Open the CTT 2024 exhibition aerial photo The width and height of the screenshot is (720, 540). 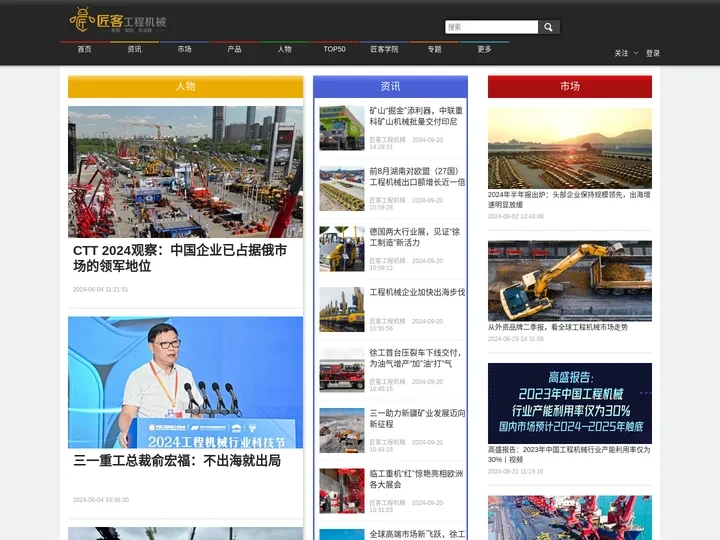click(x=186, y=172)
